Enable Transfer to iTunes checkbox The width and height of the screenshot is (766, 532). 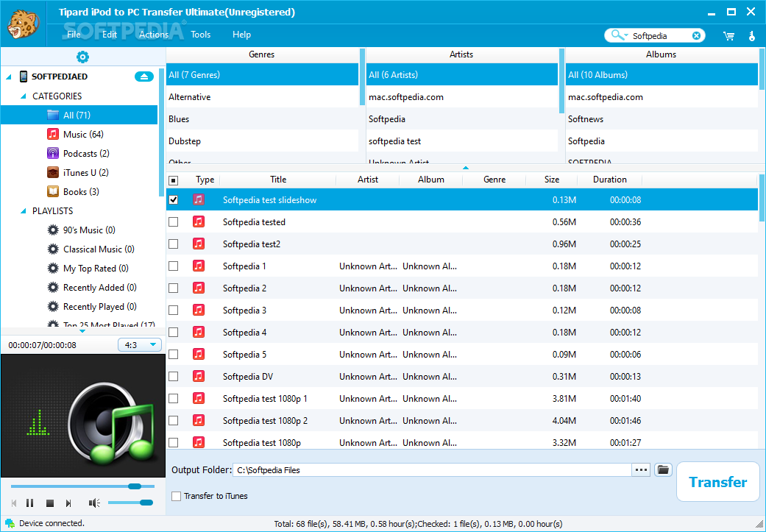pos(177,496)
